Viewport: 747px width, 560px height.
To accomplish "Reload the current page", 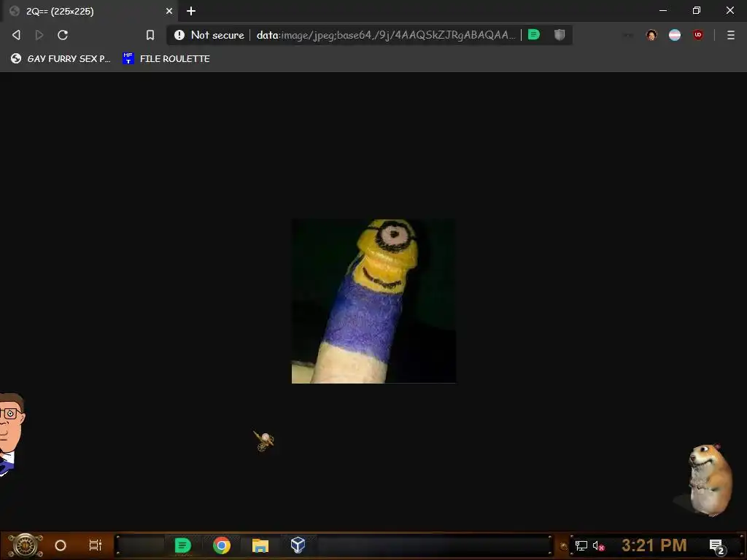I will coord(63,35).
